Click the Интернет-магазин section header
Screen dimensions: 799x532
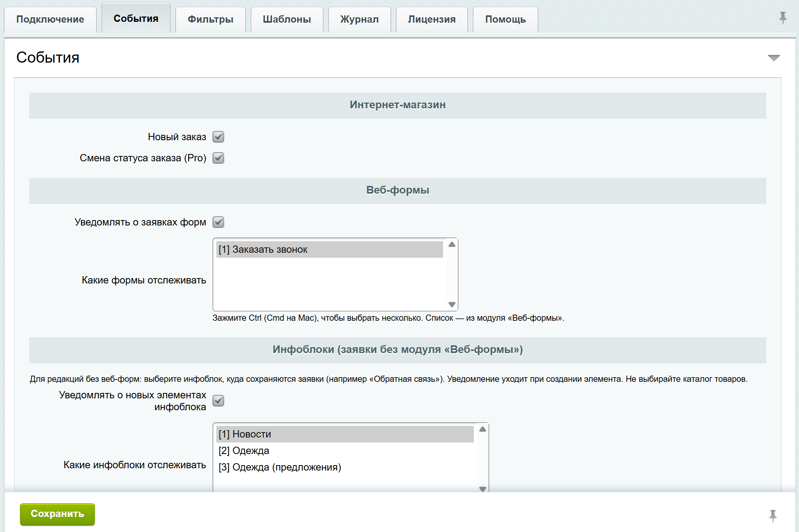tap(398, 106)
